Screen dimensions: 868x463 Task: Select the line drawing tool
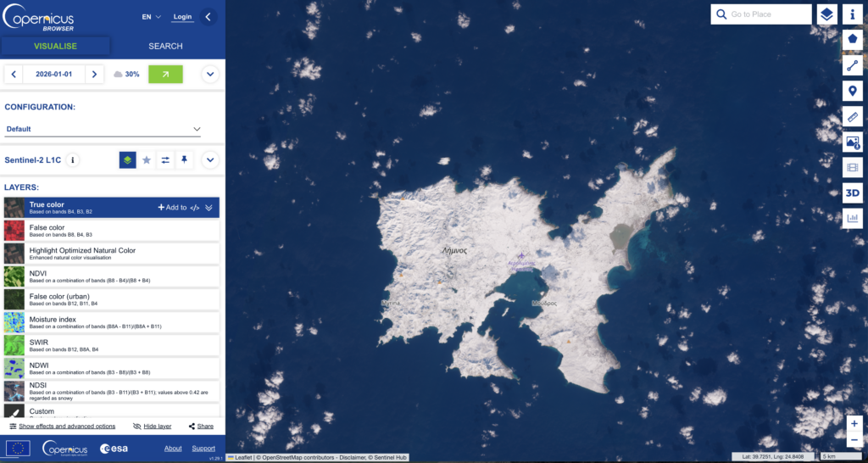click(852, 65)
